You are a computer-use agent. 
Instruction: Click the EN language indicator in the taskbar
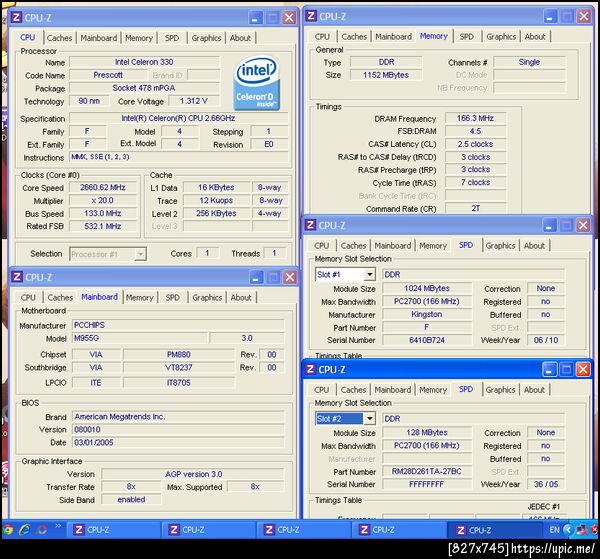(554, 529)
